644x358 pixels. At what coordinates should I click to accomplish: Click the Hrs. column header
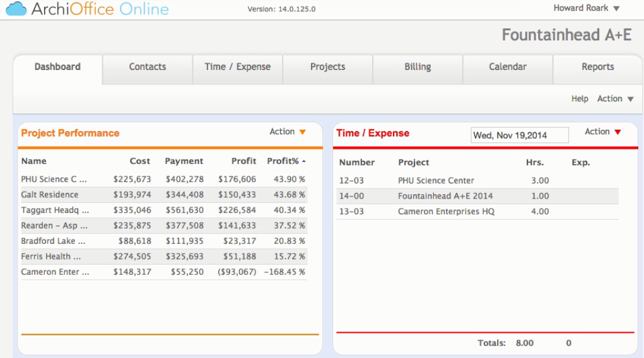535,162
